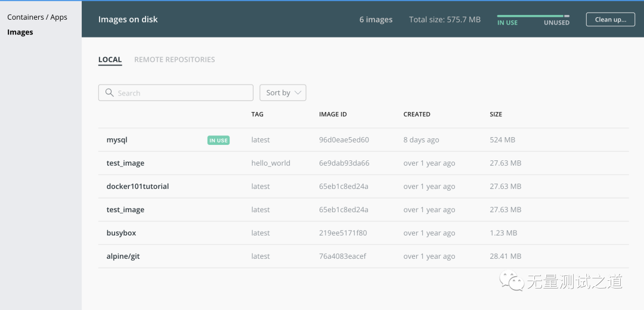The height and width of the screenshot is (310, 644).
Task: Open the docker101tutorial image row
Action: pos(364,187)
